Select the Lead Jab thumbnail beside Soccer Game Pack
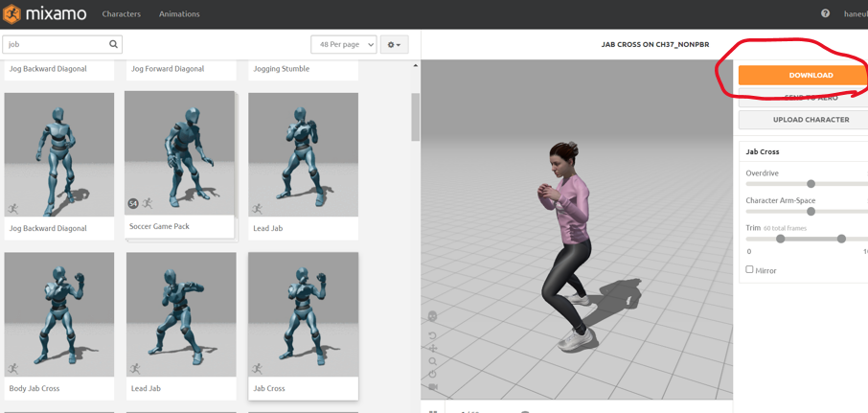The width and height of the screenshot is (868, 413). pyautogui.click(x=303, y=154)
